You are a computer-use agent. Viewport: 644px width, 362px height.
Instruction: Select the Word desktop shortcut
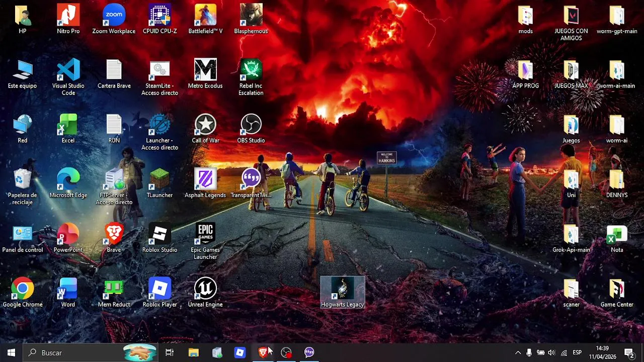tap(68, 293)
